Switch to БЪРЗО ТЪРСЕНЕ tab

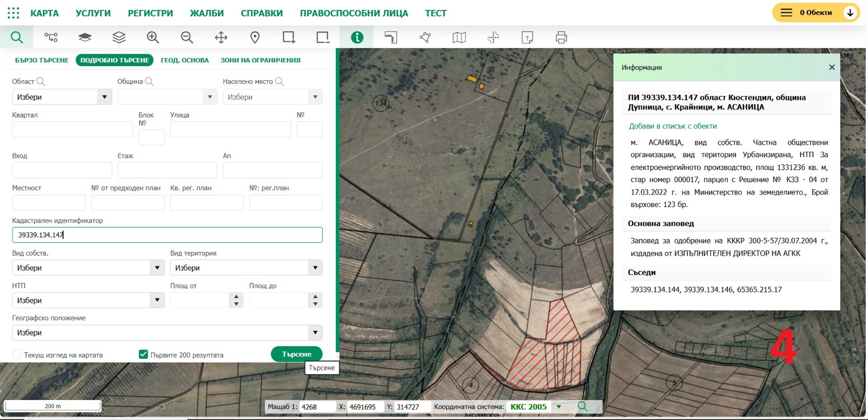tap(42, 60)
